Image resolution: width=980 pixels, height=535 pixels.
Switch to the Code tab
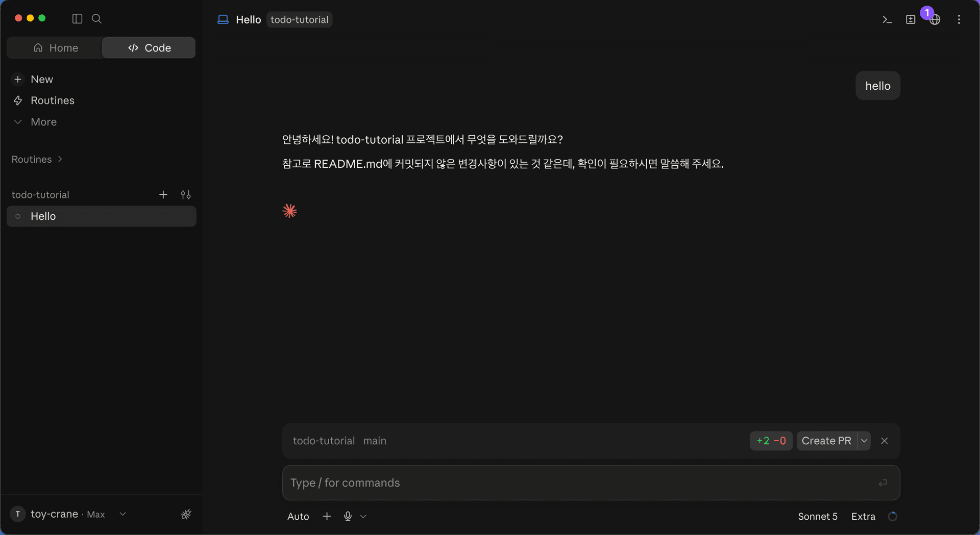[x=149, y=48]
